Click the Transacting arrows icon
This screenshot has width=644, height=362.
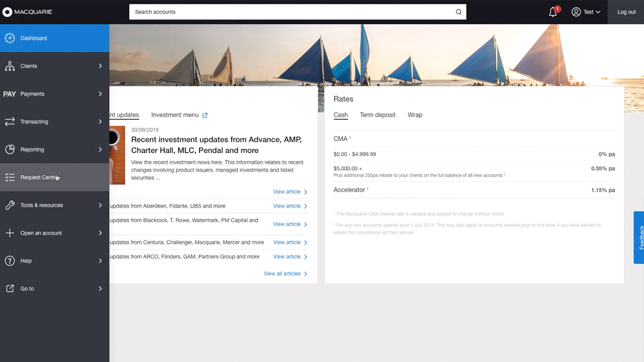coord(10,121)
